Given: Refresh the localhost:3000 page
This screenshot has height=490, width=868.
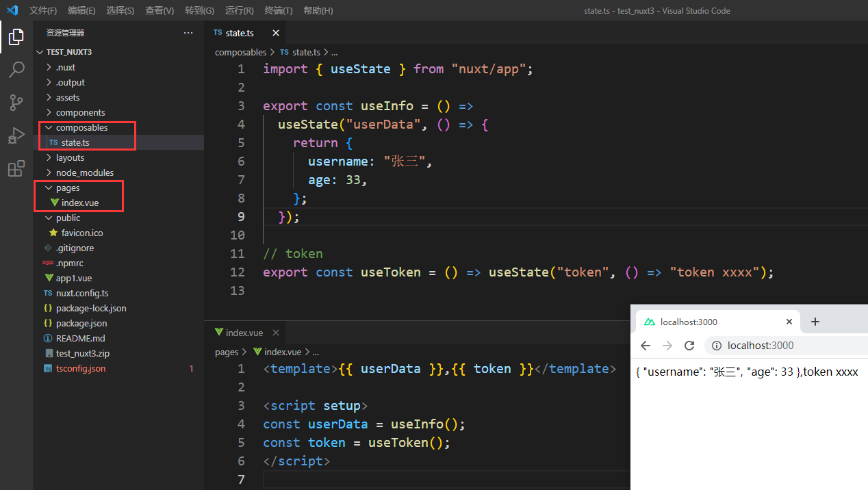Looking at the screenshot, I should 689,346.
